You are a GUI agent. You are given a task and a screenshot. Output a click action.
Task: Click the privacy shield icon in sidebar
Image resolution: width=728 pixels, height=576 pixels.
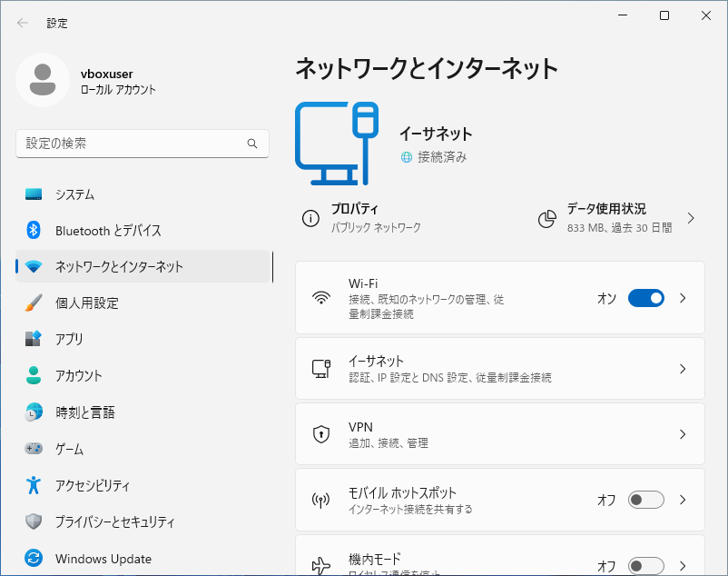34,521
